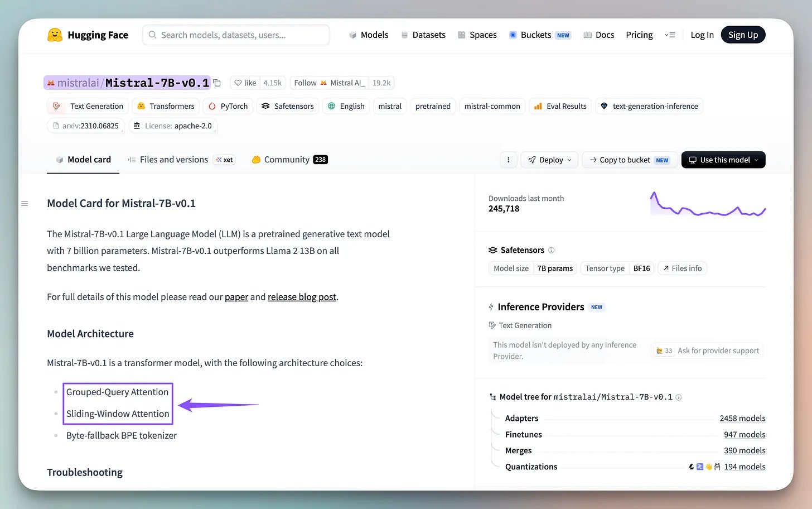Click the Troubleshooting heading
The height and width of the screenshot is (509, 812).
coord(85,472)
